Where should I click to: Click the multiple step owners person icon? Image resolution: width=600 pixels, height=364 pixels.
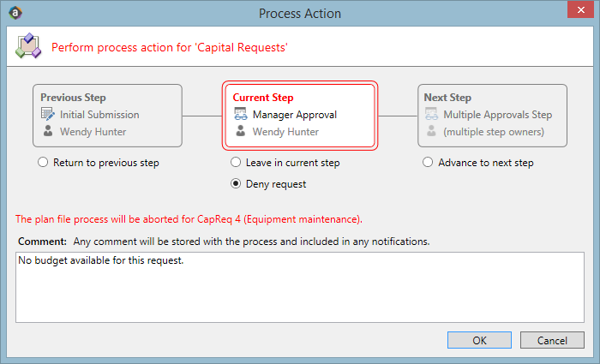pyautogui.click(x=431, y=131)
